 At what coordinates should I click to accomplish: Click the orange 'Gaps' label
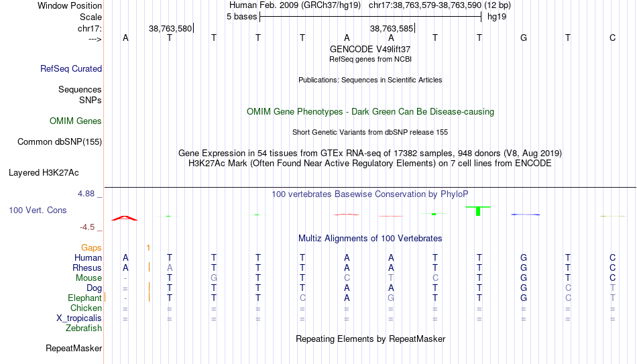click(91, 248)
